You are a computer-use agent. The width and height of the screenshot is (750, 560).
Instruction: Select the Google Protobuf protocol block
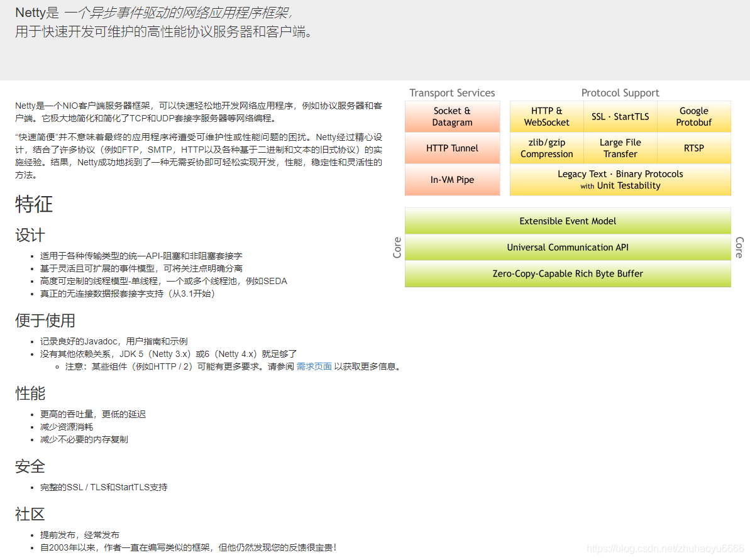click(x=693, y=116)
